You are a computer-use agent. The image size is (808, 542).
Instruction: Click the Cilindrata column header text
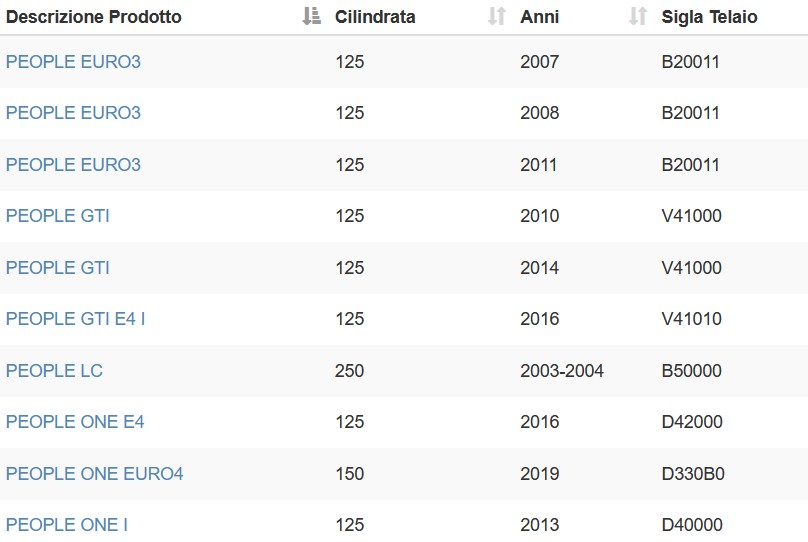[375, 16]
